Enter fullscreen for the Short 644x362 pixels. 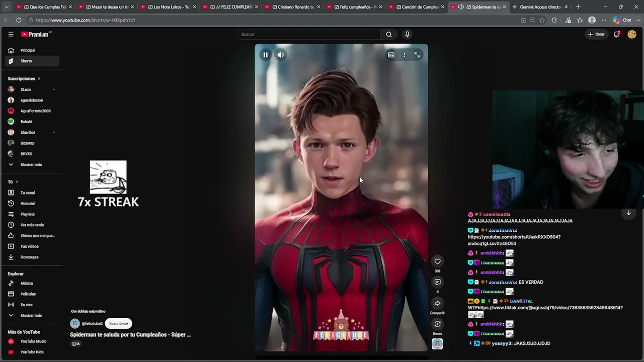(417, 55)
